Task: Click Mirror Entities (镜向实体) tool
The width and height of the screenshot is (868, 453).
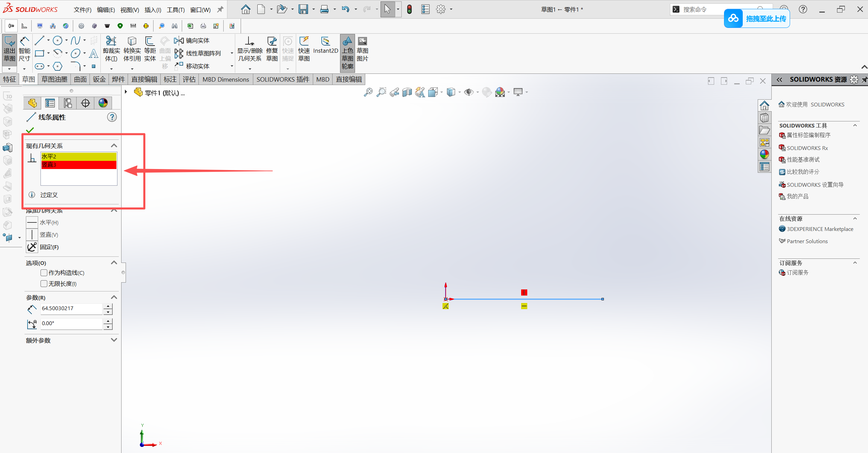Action: pyautogui.click(x=193, y=41)
